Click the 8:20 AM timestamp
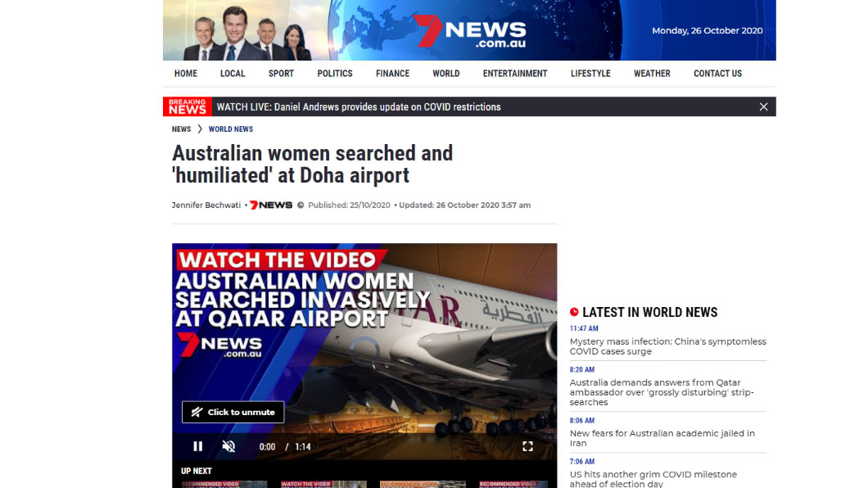868x488 pixels. (581, 369)
